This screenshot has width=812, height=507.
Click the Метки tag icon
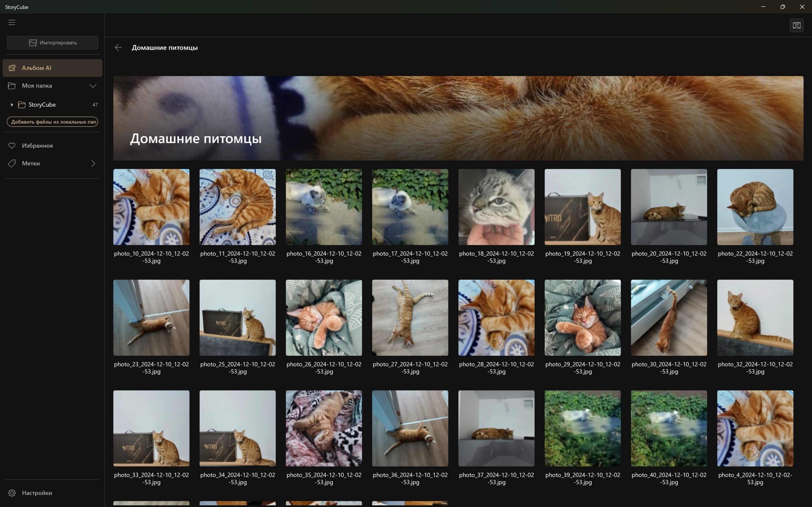point(12,163)
